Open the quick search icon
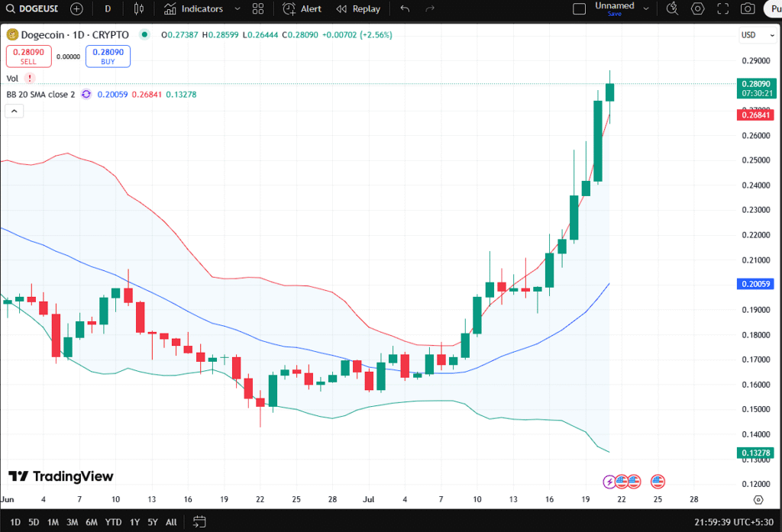 point(672,8)
